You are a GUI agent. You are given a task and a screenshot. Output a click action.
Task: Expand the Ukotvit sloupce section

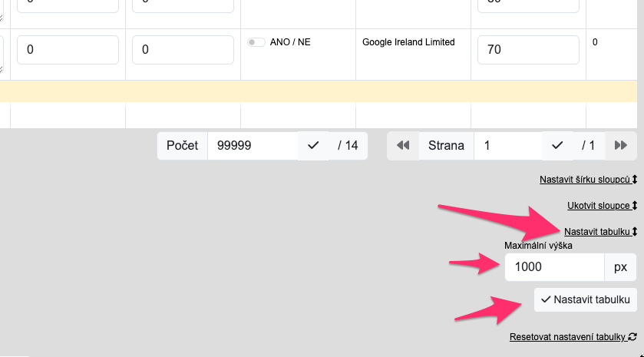pyautogui.click(x=598, y=206)
